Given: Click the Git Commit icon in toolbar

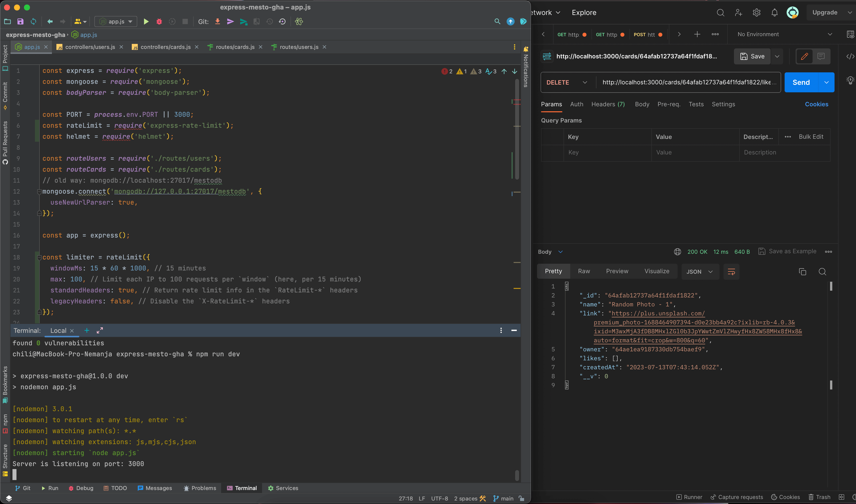Looking at the screenshot, I should (230, 22).
